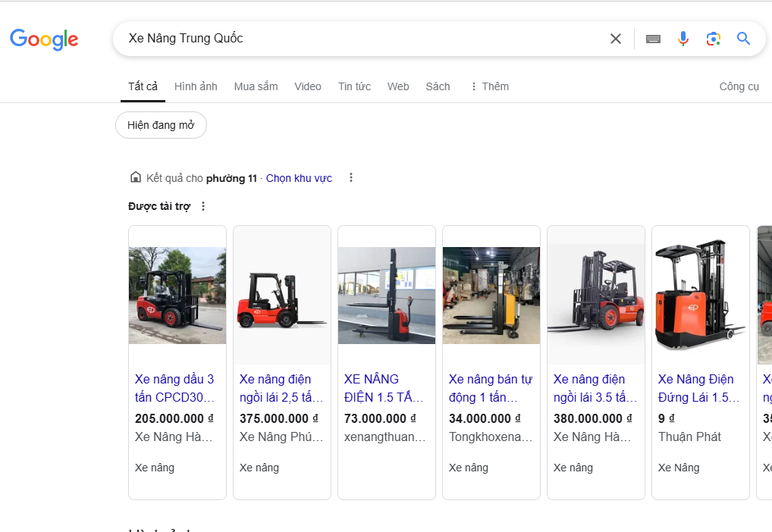Clear the search box text
Image resolution: width=772 pixels, height=532 pixels.
[615, 39]
